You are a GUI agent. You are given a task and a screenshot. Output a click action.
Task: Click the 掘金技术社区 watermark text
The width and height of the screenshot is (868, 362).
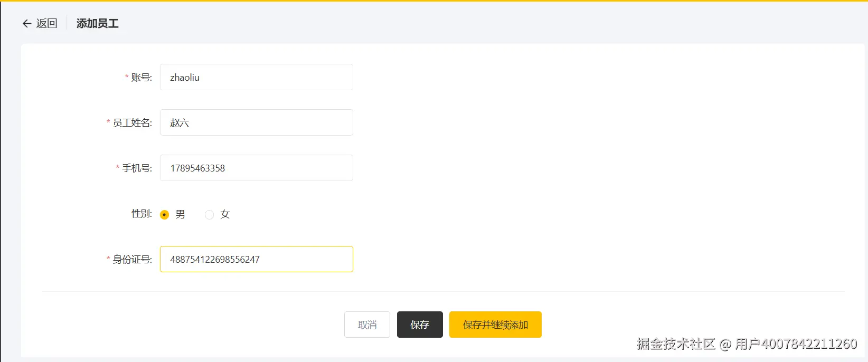(676, 344)
